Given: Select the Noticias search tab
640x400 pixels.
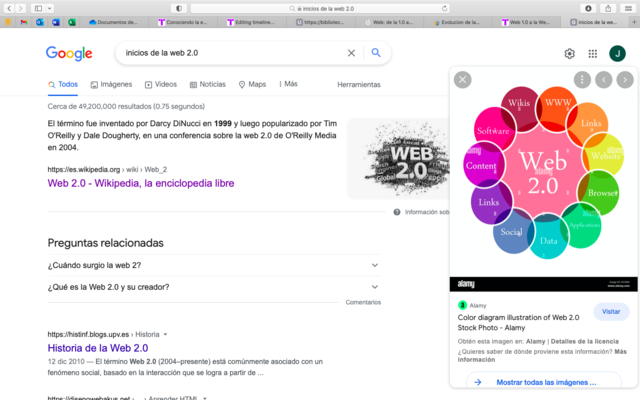Looking at the screenshot, I should [x=208, y=84].
